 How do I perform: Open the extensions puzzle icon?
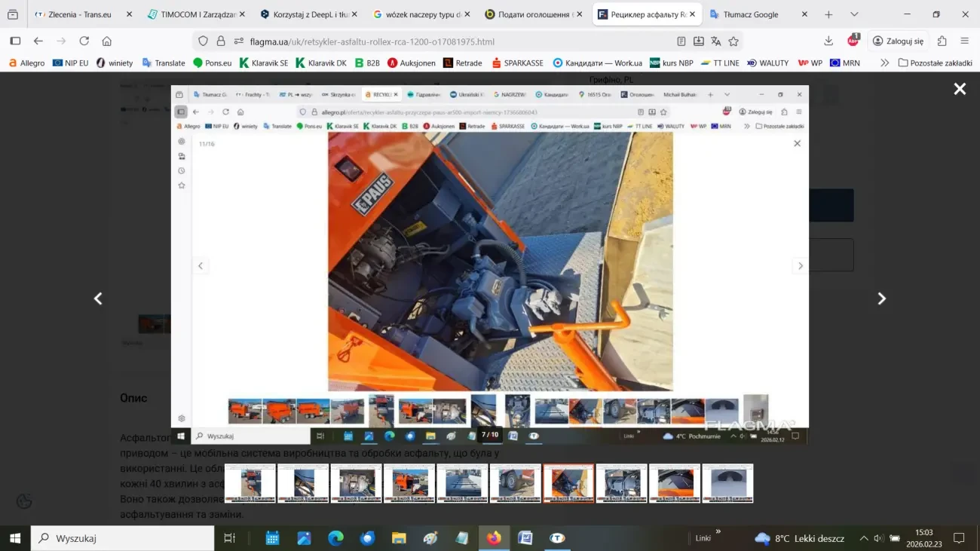coord(942,41)
